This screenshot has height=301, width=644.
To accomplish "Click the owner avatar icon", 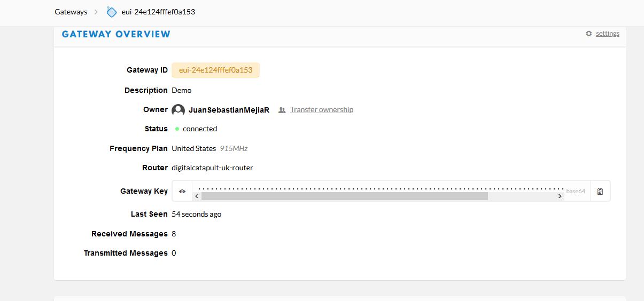I will tap(178, 110).
